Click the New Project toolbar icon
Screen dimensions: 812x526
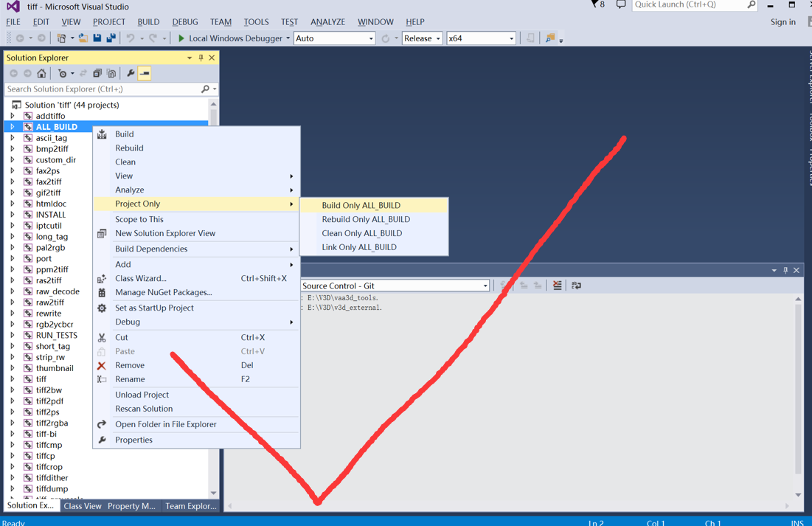pos(61,38)
